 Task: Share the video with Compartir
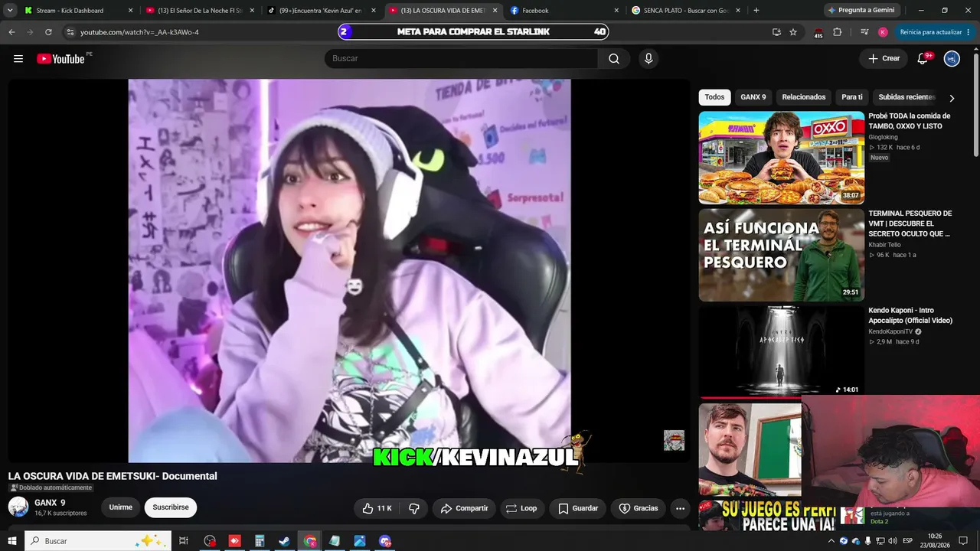coord(464,508)
